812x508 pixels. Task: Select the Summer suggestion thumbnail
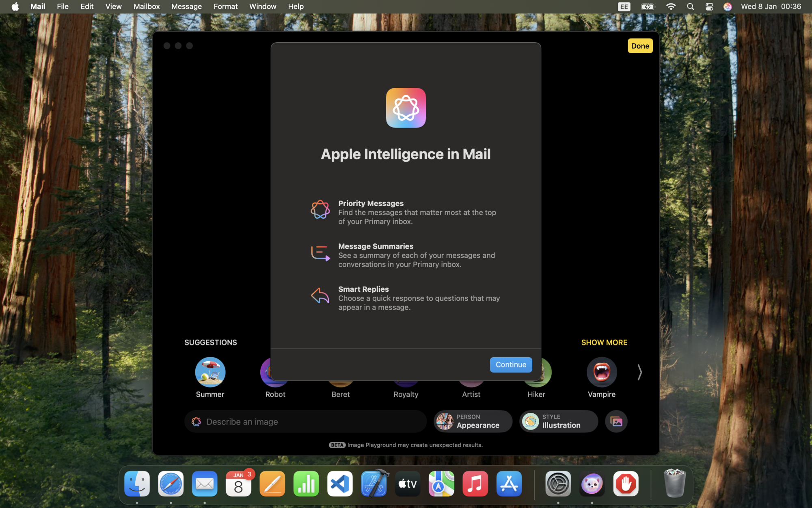coord(210,372)
